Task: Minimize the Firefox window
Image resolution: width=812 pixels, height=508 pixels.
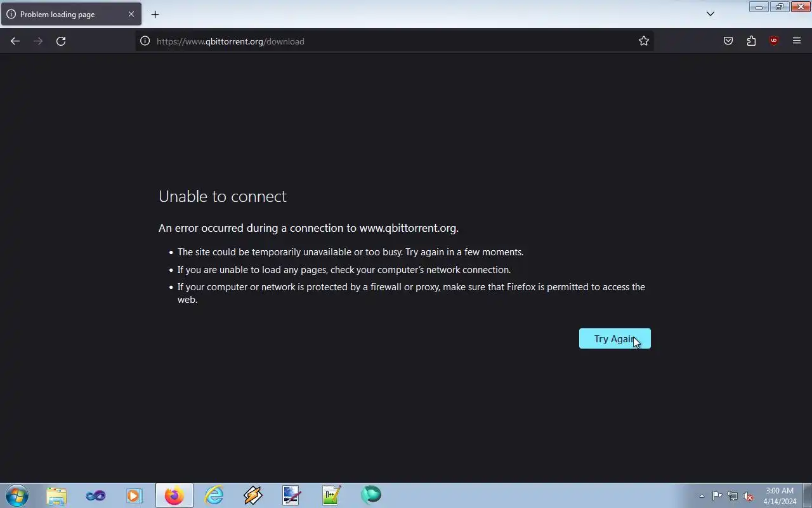Action: pos(759,7)
